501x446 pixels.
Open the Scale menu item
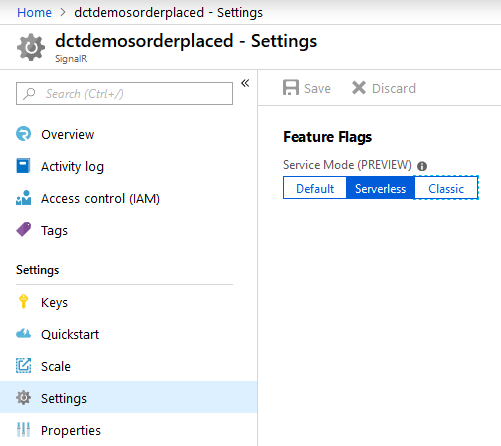128,366
